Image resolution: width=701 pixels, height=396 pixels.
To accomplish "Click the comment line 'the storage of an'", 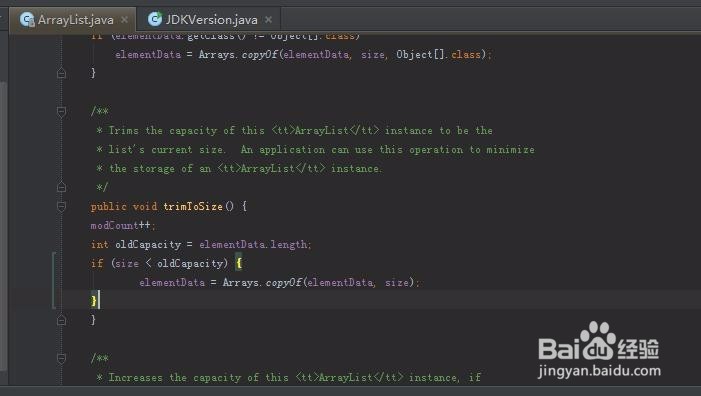I will click(x=239, y=169).
